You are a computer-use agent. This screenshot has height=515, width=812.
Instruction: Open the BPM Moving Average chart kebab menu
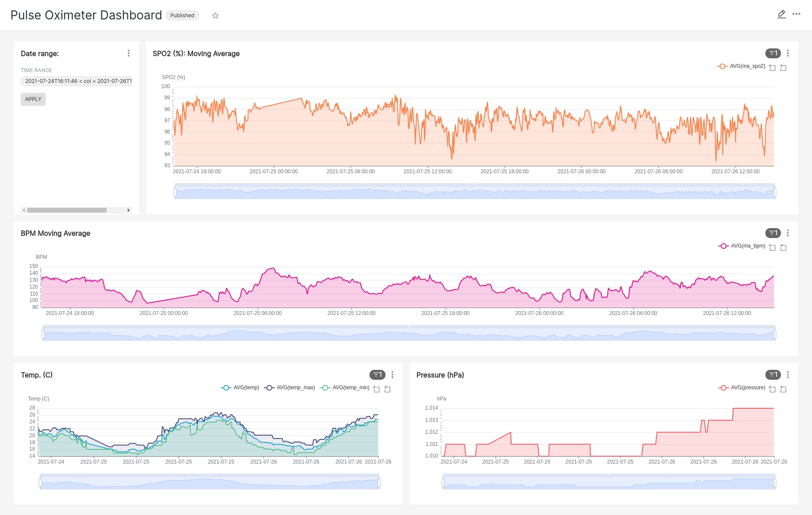pos(788,233)
